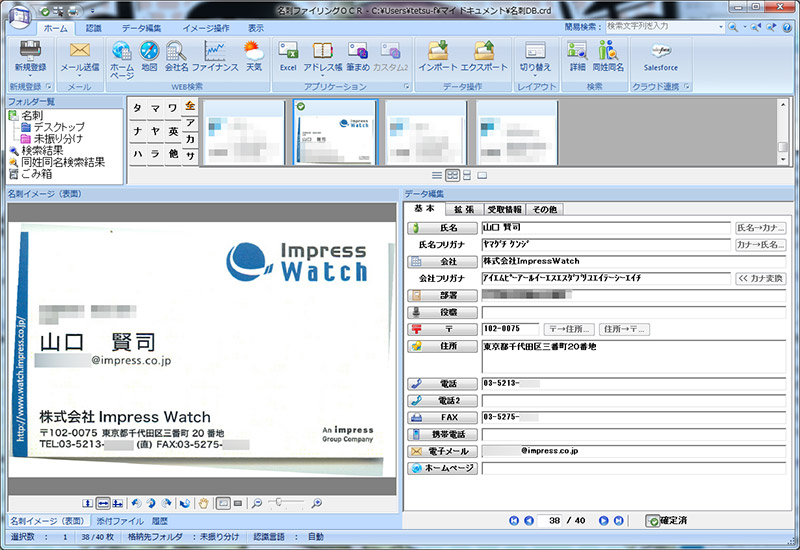Click the 氏名→カナ conversion button

tap(760, 228)
